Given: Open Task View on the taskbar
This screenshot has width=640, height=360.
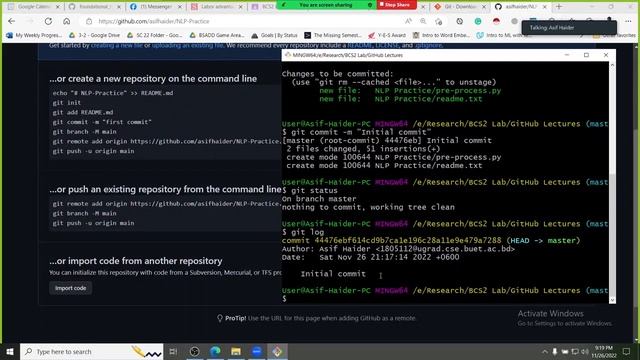Looking at the screenshot, I should [173, 351].
